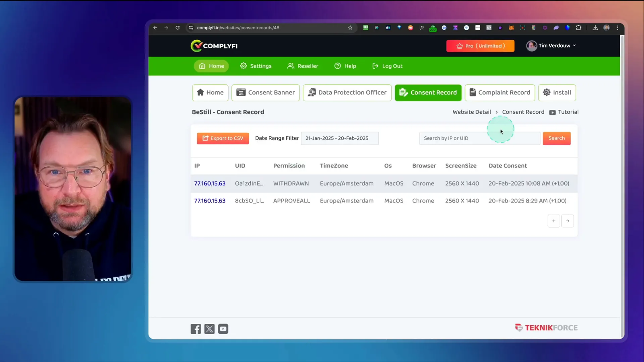Open Reseller menu item
This screenshot has height=362, width=644.
(303, 66)
